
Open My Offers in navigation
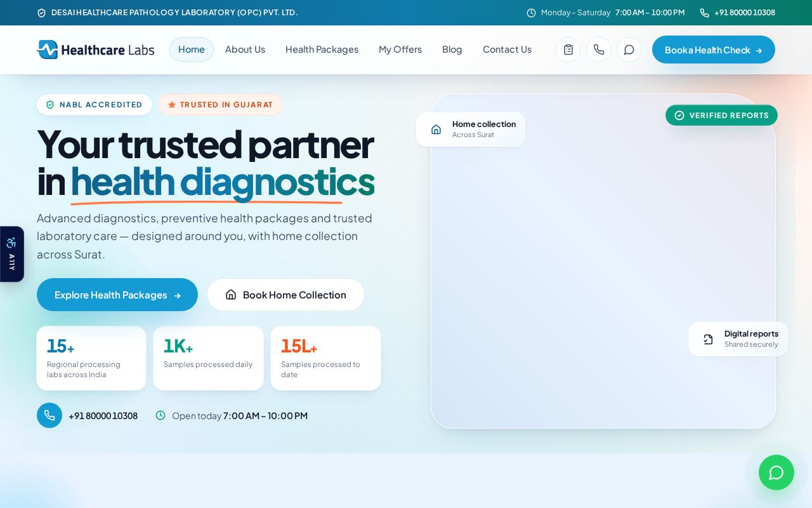[x=400, y=50]
